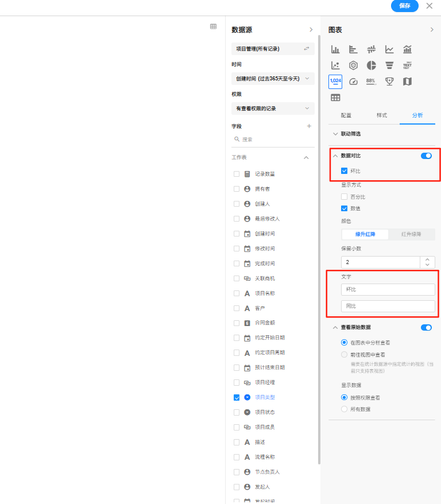Expand the 联动筛选 section
Viewport: 441px width, 504px height.
(350, 134)
